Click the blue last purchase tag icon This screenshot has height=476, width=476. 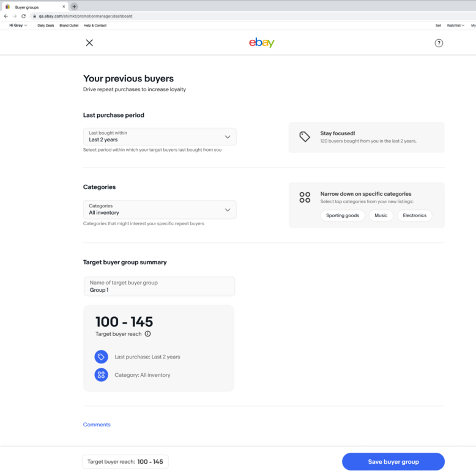click(x=101, y=357)
